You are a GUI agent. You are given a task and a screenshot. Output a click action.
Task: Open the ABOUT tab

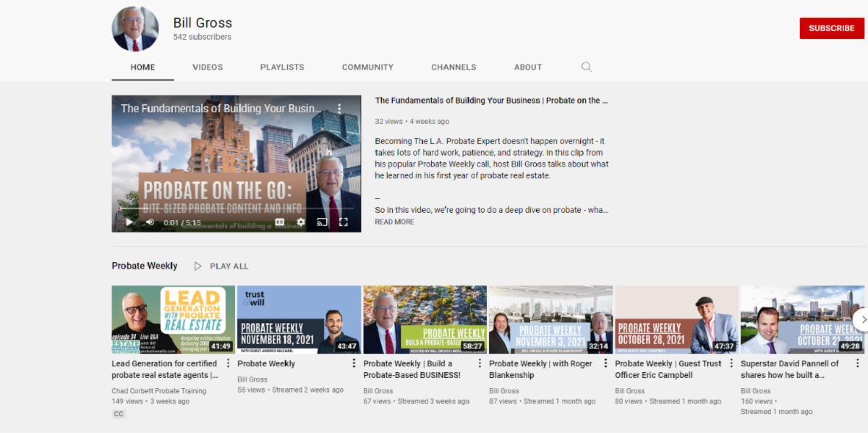pyautogui.click(x=528, y=67)
